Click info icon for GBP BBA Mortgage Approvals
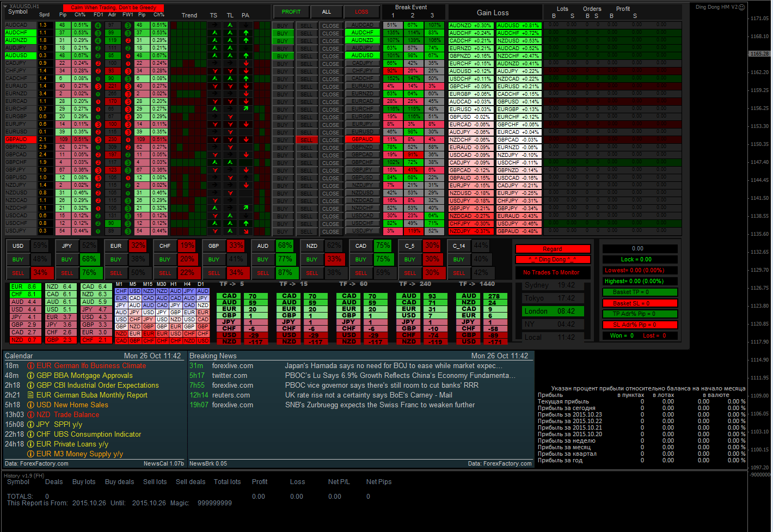 (31, 376)
